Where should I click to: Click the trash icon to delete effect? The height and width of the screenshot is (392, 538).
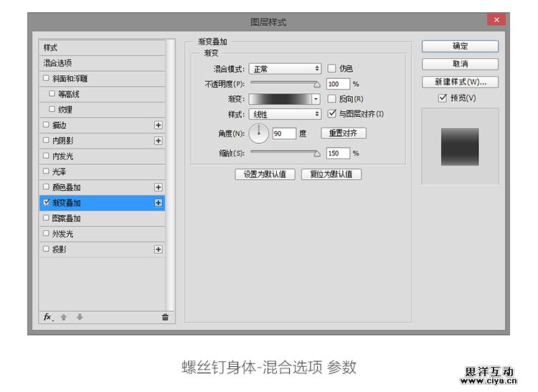click(x=165, y=317)
